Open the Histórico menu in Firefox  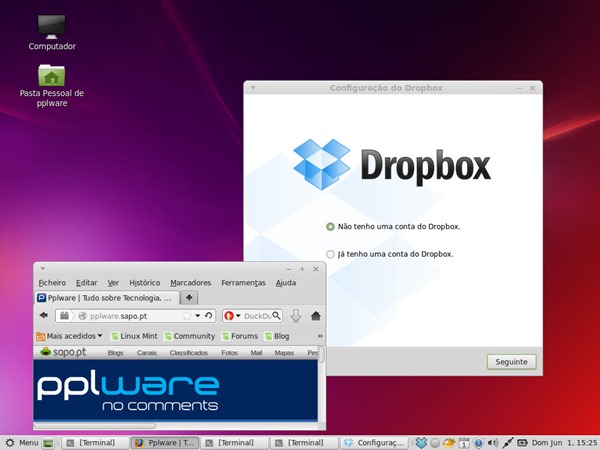pos(145,283)
